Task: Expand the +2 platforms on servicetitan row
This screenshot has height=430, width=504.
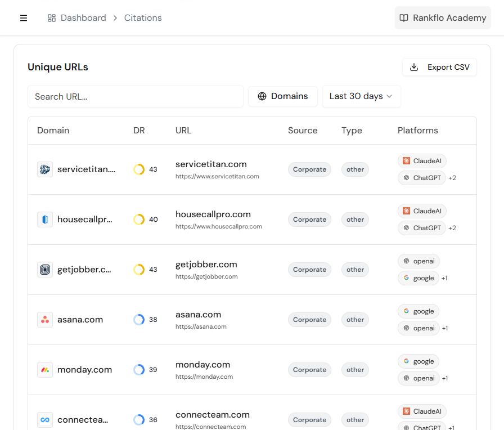Action: [x=451, y=178]
